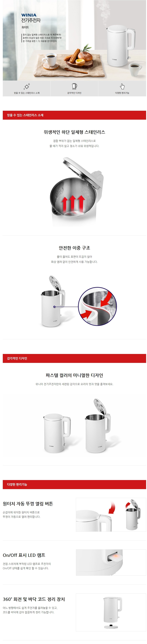Click the 안전한 이중 구조 heading
The width and height of the screenshot is (147, 644).
(74, 248)
